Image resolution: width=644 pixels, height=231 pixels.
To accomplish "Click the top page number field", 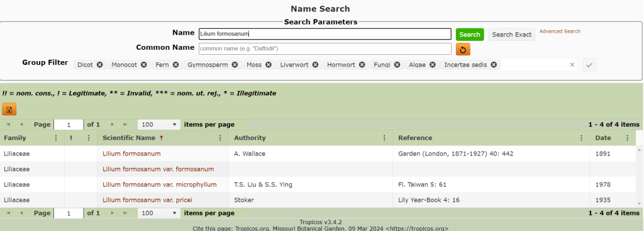I will click(69, 125).
